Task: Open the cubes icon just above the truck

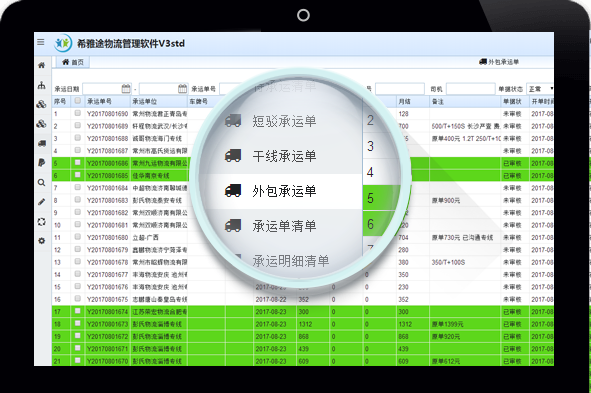Action: pyautogui.click(x=41, y=124)
